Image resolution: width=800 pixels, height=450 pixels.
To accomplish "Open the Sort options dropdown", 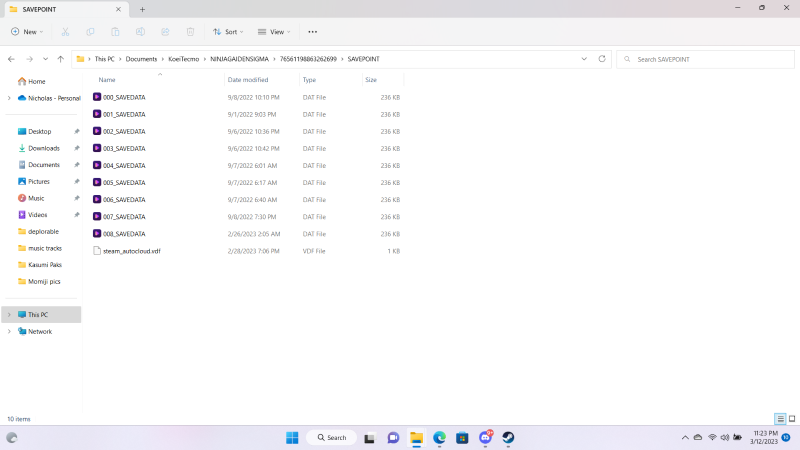I will click(228, 32).
